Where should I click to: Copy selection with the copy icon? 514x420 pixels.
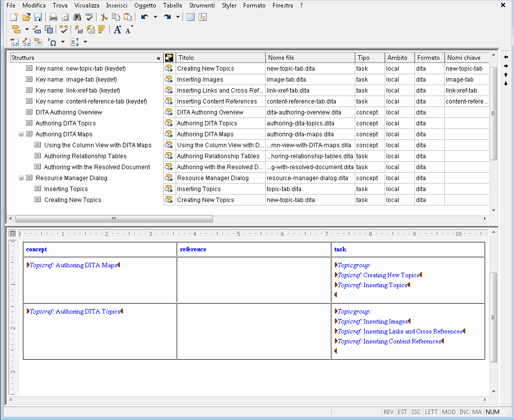[116, 17]
